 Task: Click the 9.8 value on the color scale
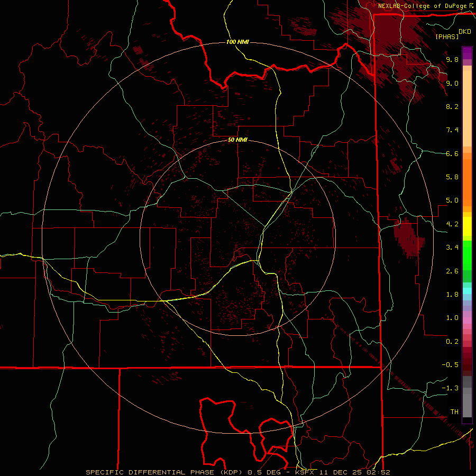pos(452,60)
